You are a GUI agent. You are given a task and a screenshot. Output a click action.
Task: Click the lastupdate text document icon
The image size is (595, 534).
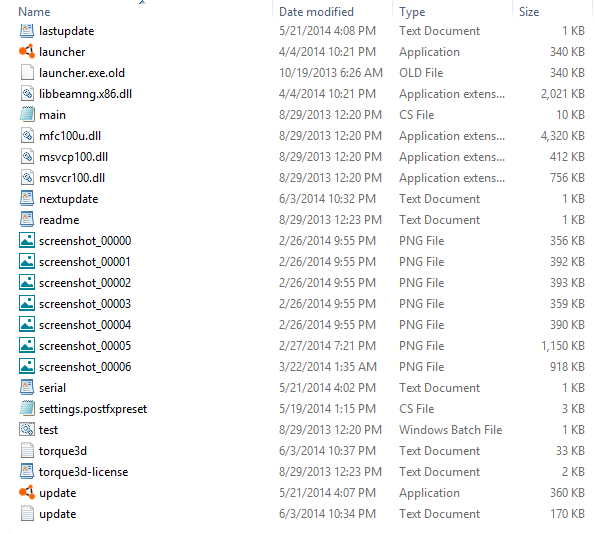pyautogui.click(x=27, y=31)
